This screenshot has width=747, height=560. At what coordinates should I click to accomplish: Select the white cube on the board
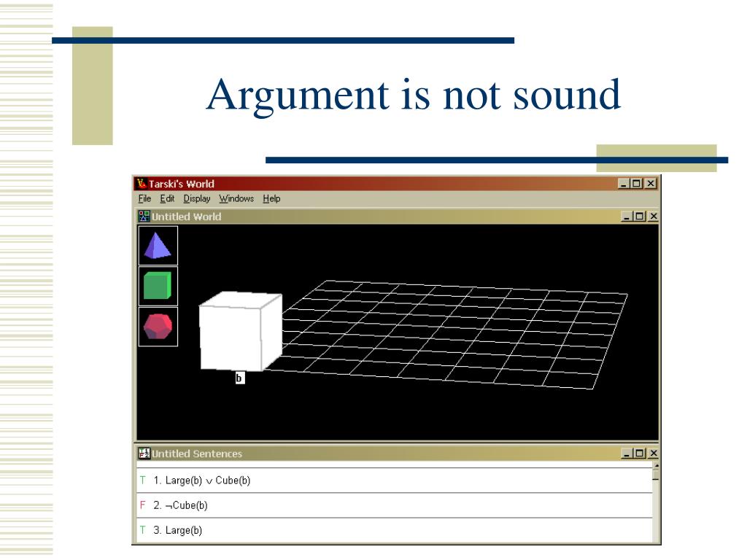(241, 332)
